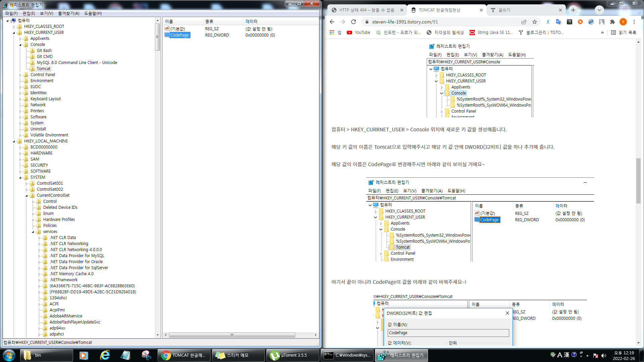The width and height of the screenshot is (644, 362).
Task: Click the Registry Editor tree vertical scrollbar thumb
Action: tap(157, 37)
